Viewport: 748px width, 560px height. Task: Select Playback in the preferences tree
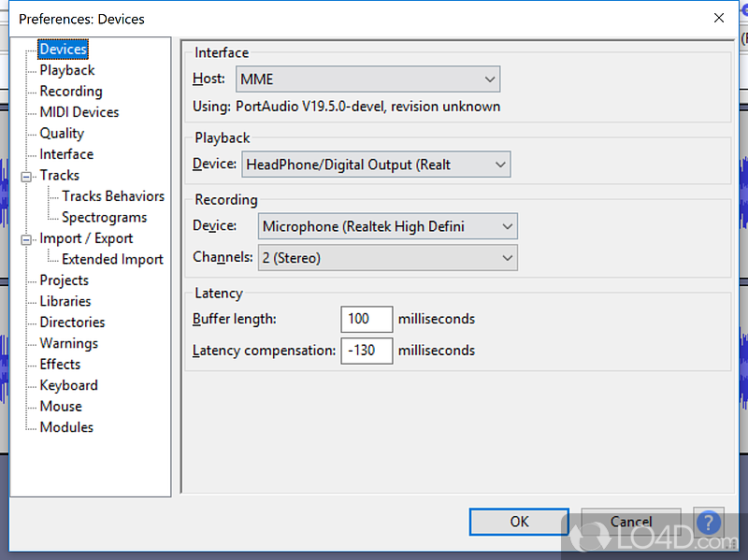click(67, 70)
